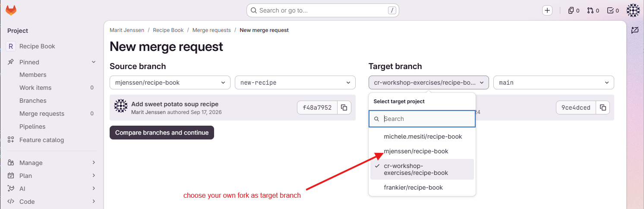
Task: Open the to-do list icon
Action: (x=613, y=10)
